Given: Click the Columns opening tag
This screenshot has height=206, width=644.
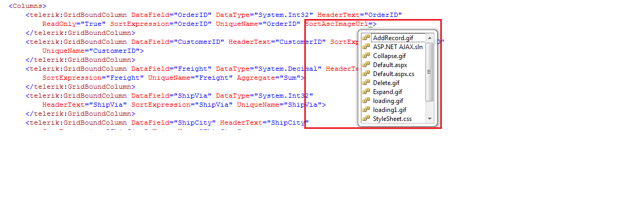Looking at the screenshot, I should [28, 6].
